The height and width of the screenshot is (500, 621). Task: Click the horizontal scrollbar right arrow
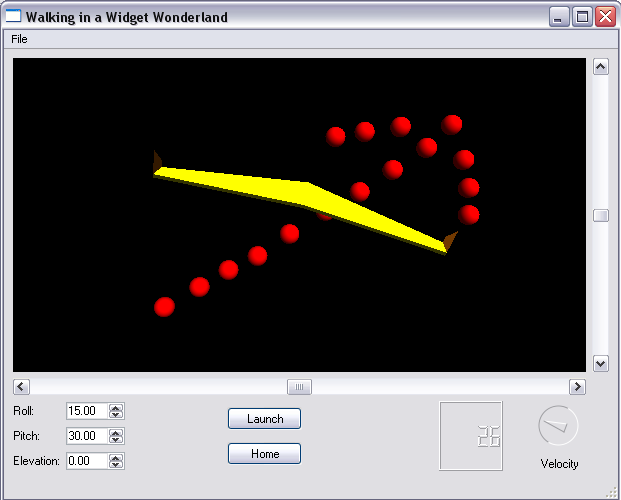tap(577, 387)
